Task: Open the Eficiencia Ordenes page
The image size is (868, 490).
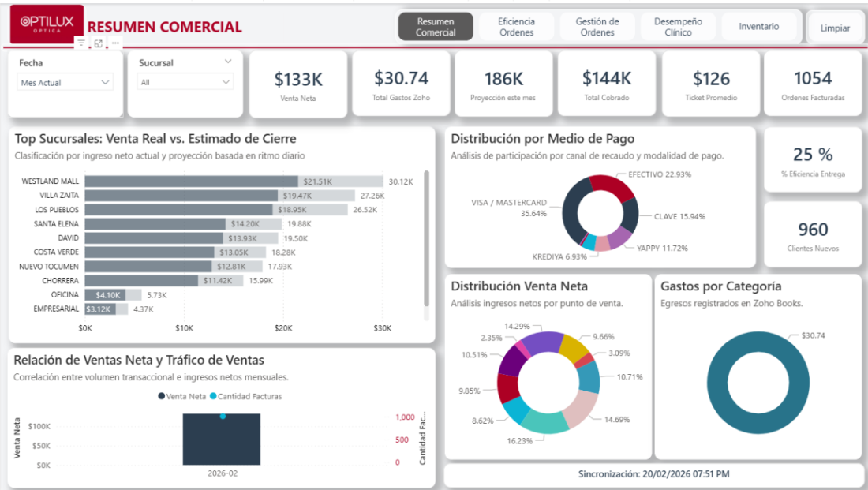Action: (x=517, y=27)
